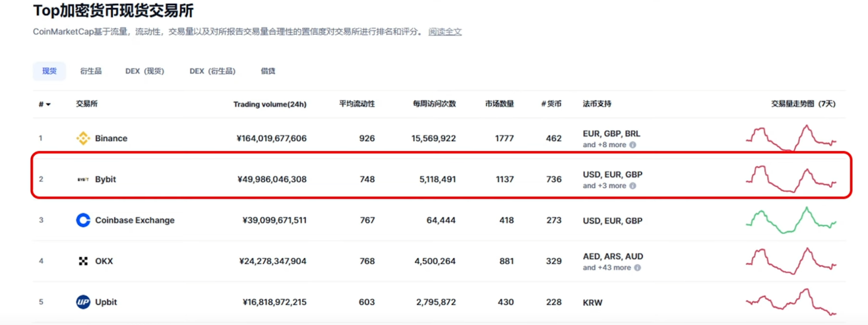Sort by 平均流动性 column header
This screenshot has width=868, height=325.
(356, 104)
